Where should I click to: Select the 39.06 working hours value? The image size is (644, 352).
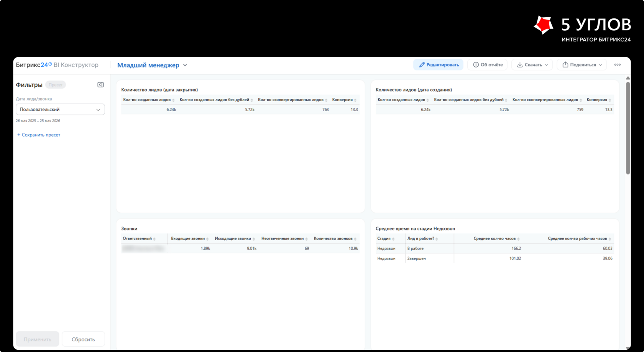point(608,258)
